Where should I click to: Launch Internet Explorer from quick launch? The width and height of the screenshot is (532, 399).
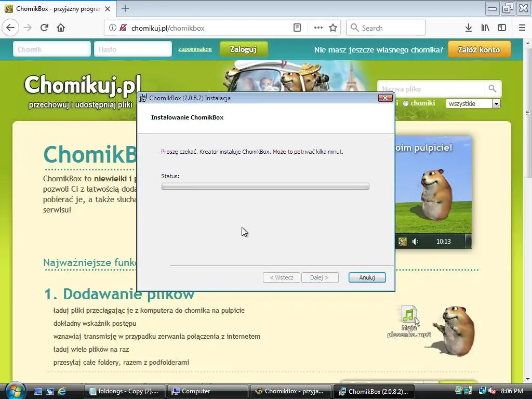click(62, 392)
